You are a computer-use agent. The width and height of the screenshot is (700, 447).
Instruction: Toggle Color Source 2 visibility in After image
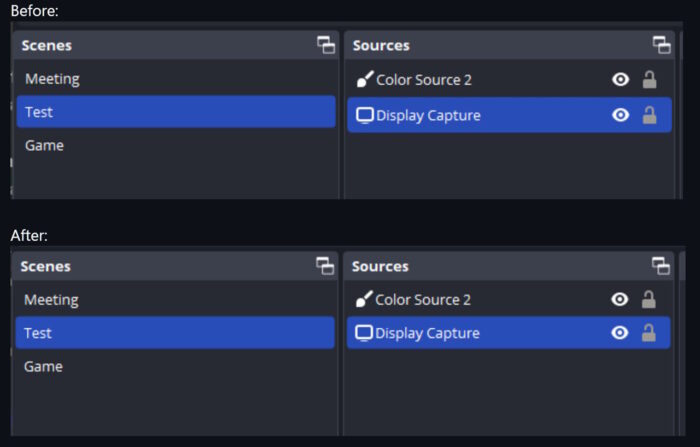click(620, 299)
